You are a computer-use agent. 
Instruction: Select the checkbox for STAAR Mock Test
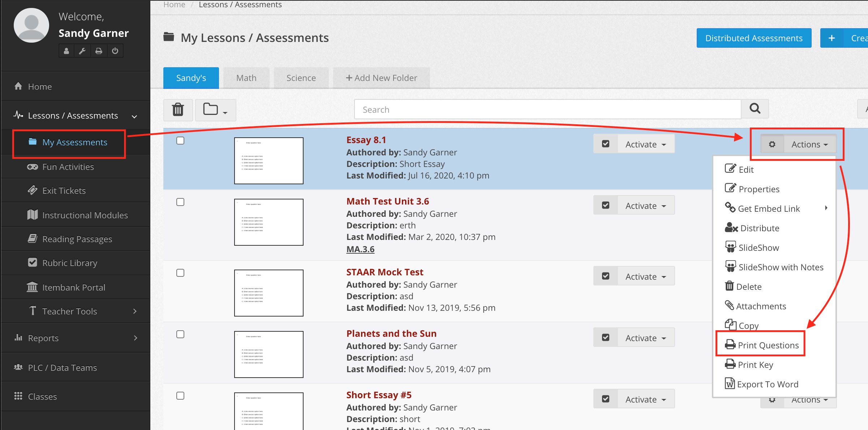click(x=180, y=273)
